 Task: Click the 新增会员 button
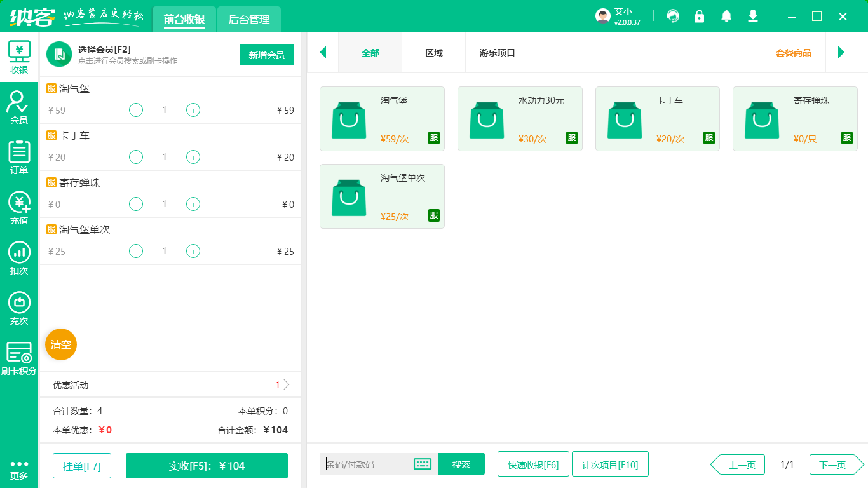click(266, 55)
